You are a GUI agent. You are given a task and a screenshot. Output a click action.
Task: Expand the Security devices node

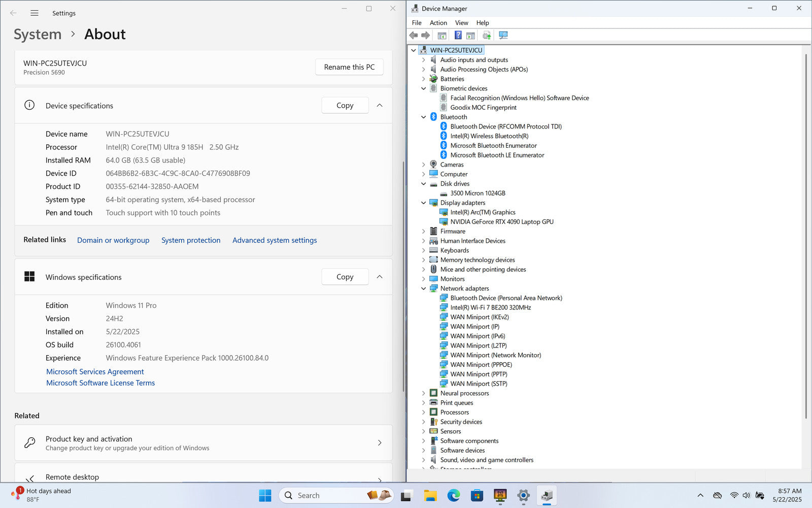pos(424,422)
